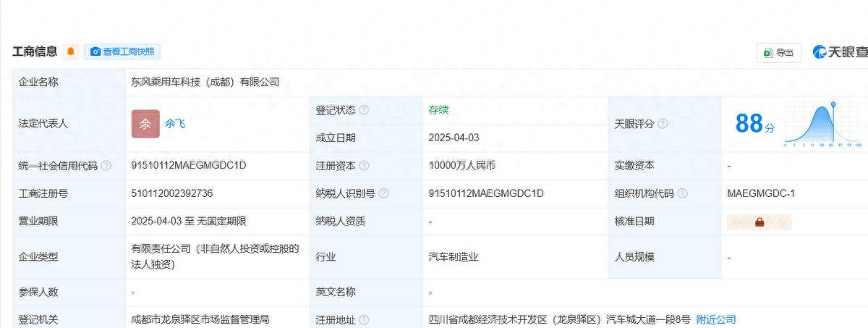
Task: Click help icon beside 天眼评分
Action: 662,124
